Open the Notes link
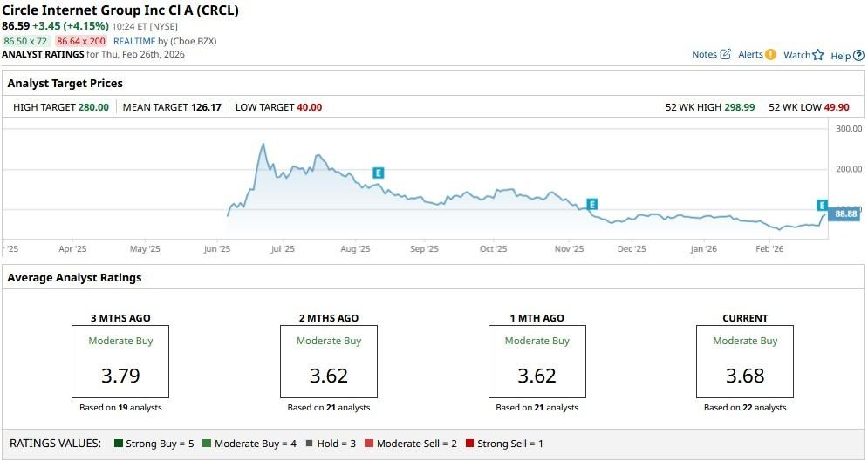Screen dimensions: 868x461 (x=704, y=54)
